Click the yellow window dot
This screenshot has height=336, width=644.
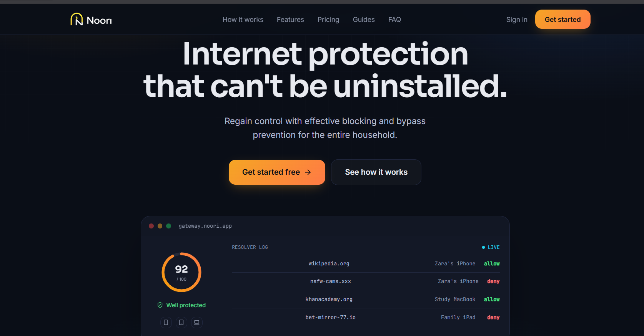(160, 226)
